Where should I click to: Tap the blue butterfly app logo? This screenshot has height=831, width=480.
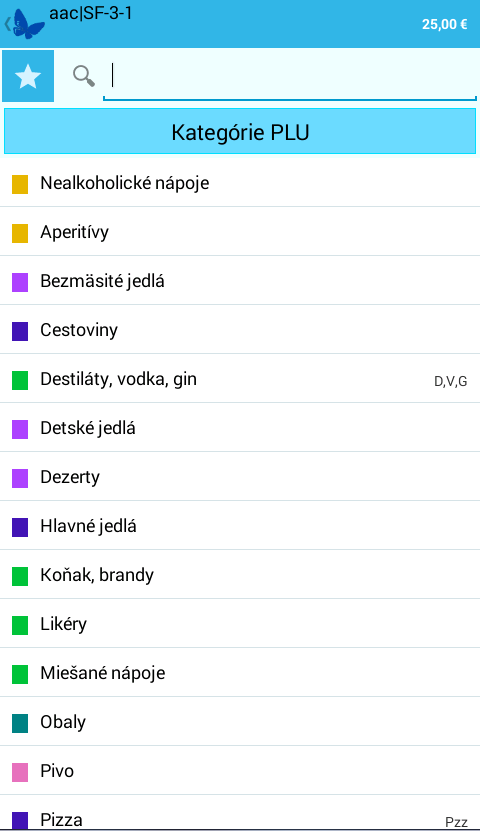(28, 24)
